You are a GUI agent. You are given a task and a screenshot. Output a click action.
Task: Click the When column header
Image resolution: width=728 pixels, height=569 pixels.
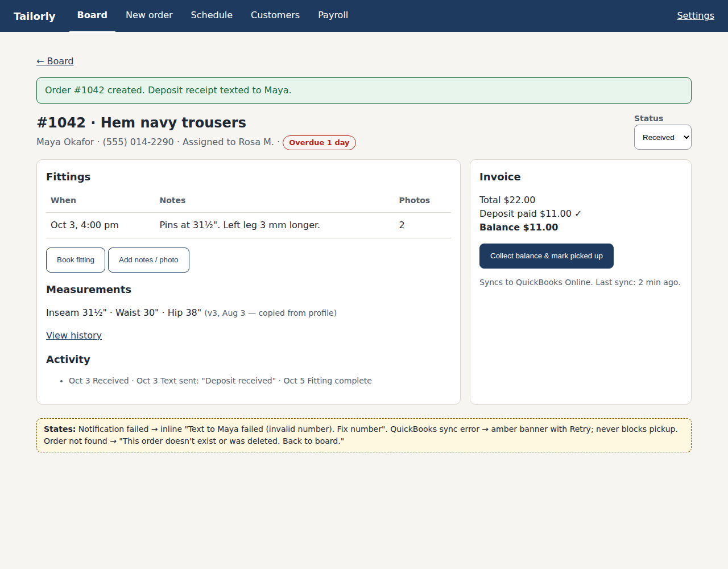(x=63, y=200)
